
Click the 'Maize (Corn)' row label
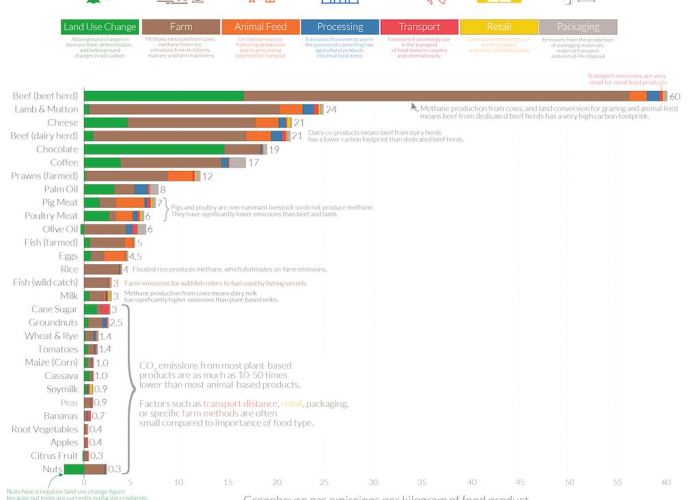coord(51,362)
